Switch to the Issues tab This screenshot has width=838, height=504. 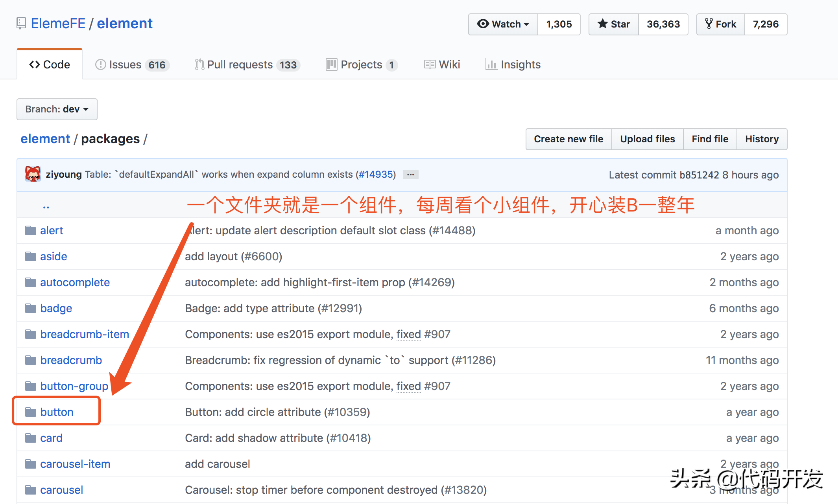click(x=132, y=64)
